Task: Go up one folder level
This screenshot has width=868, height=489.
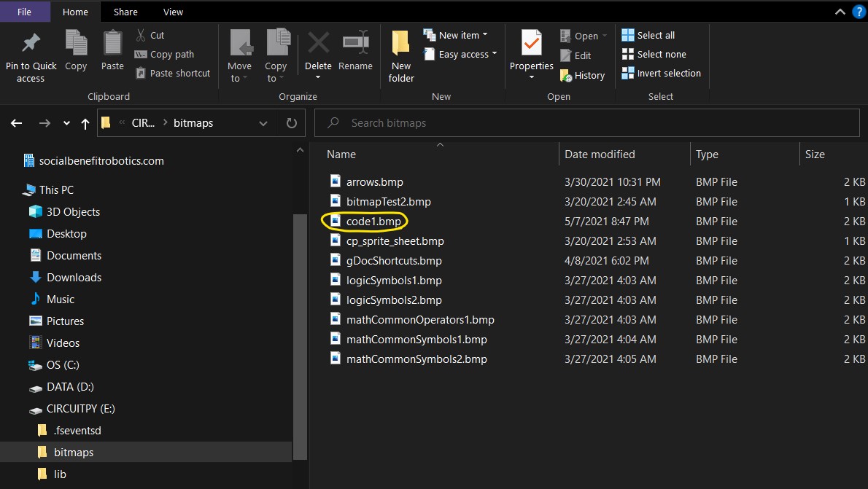Action: point(85,123)
